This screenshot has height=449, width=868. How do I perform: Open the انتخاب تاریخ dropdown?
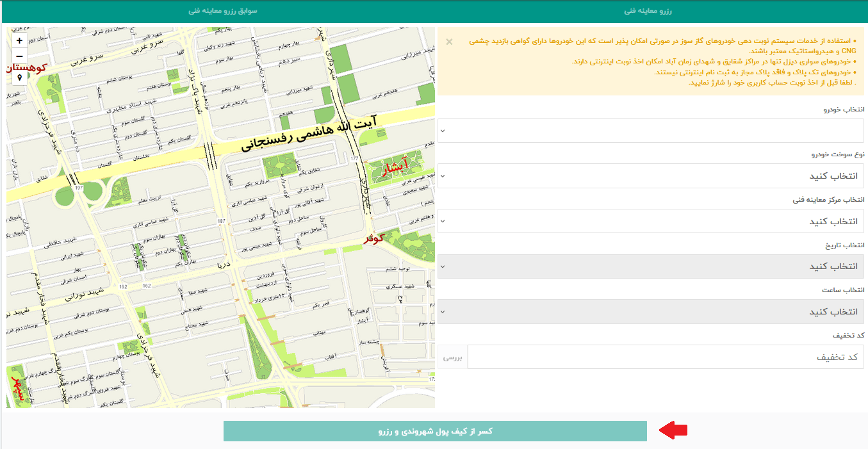(651, 266)
